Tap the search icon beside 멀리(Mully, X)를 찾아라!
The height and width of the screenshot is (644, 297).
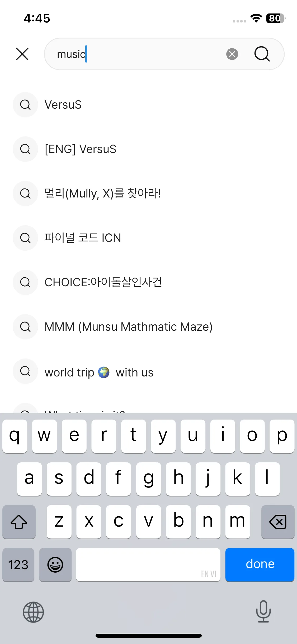(25, 194)
